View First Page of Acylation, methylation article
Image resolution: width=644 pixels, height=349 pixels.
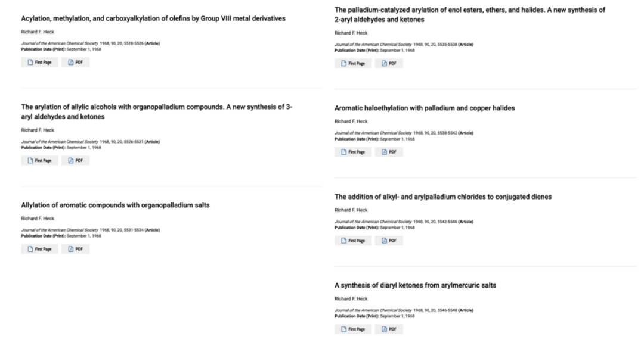[40, 63]
